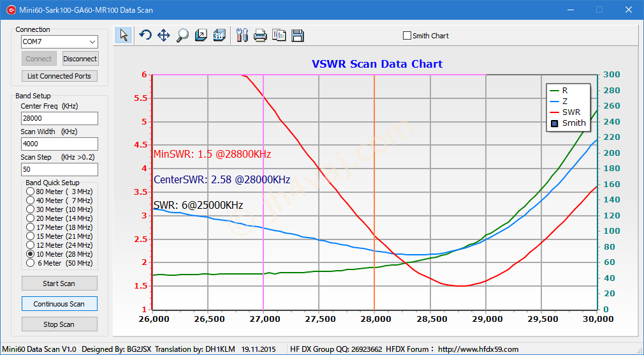Select 15 Meter (21 MHz) band
644x355 pixels.
(x=30, y=236)
